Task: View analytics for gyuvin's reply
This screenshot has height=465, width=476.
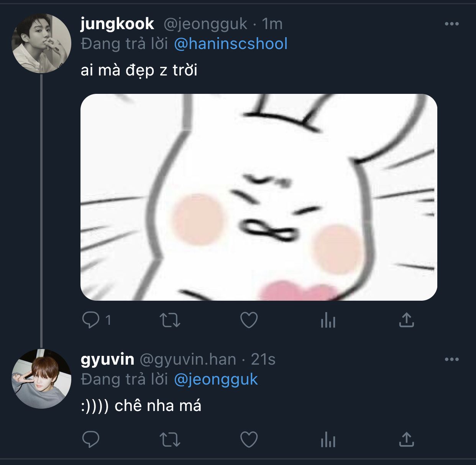Action: point(328,439)
